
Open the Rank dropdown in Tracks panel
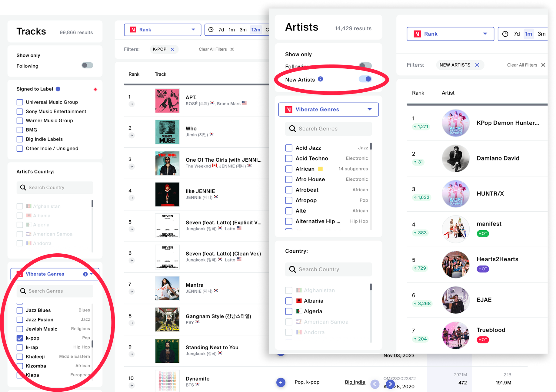162,30
